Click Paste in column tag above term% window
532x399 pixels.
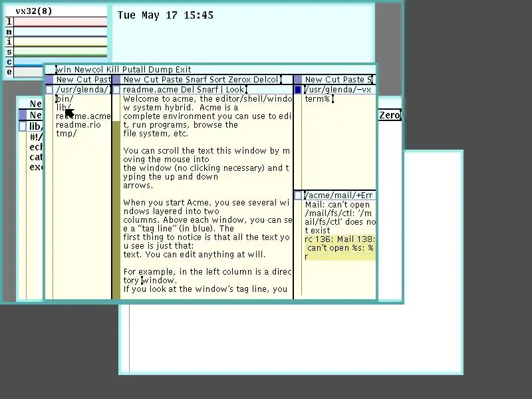pyautogui.click(x=354, y=80)
